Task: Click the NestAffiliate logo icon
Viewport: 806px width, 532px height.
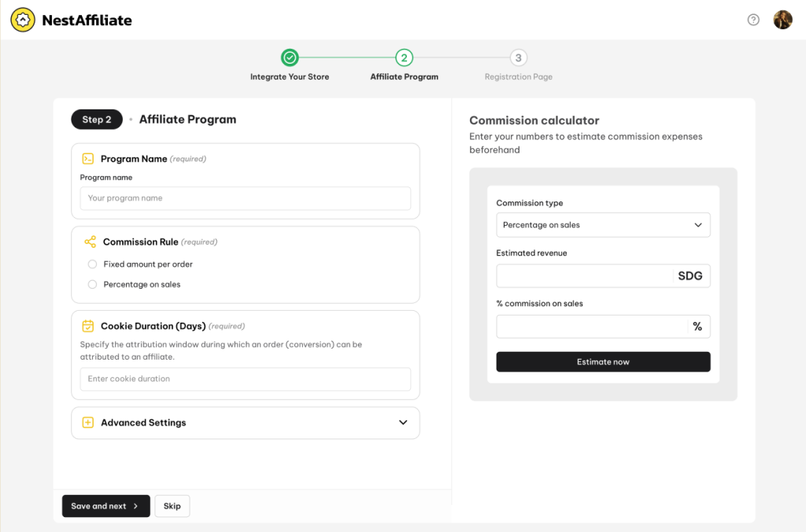Action: point(23,20)
